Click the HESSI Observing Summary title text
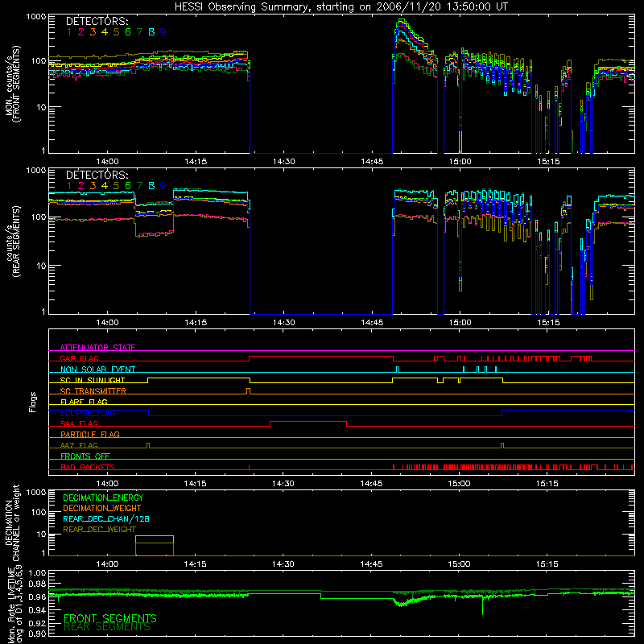 341,6
